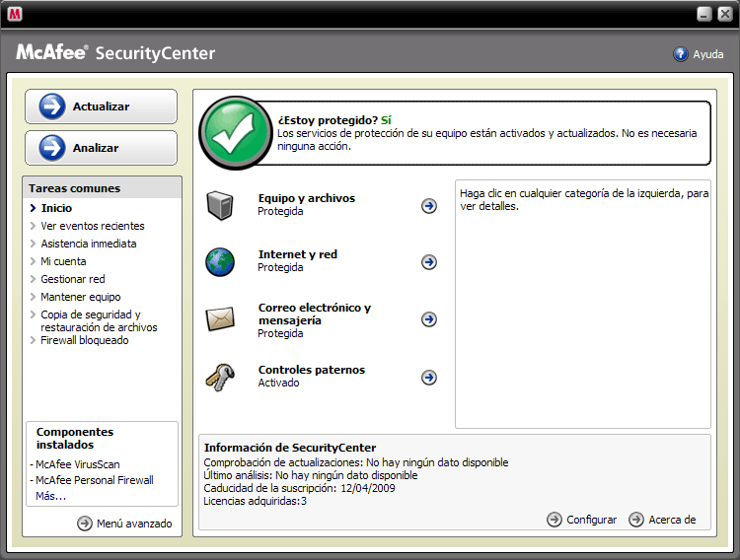The image size is (740, 560).
Task: Click the Controles paternos keys icon
Action: point(219,377)
